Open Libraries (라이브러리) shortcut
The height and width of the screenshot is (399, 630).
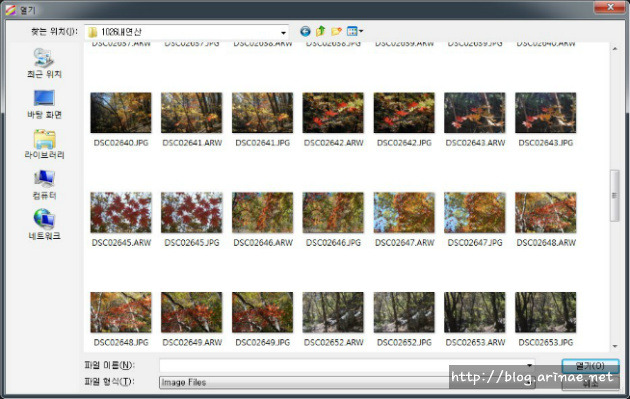coord(44,144)
